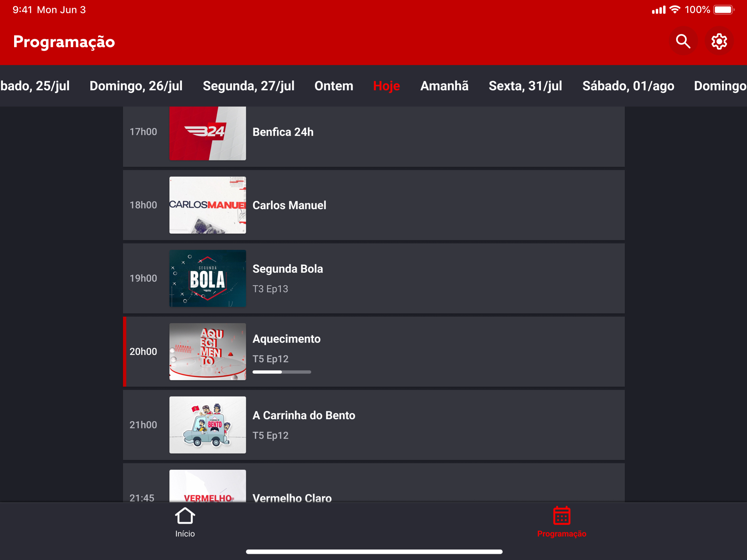The height and width of the screenshot is (560, 747).
Task: Open the Carlos Manuel thumbnail
Action: click(x=207, y=205)
